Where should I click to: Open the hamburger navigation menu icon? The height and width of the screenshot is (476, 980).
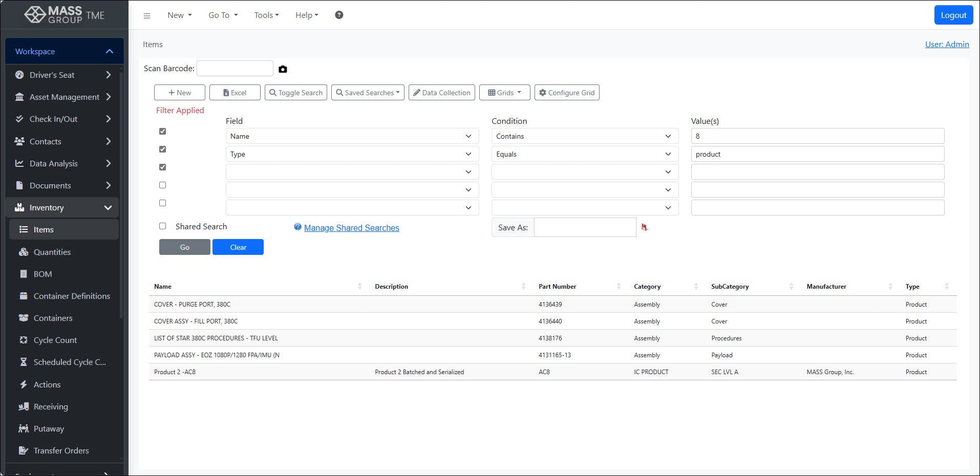(x=147, y=15)
